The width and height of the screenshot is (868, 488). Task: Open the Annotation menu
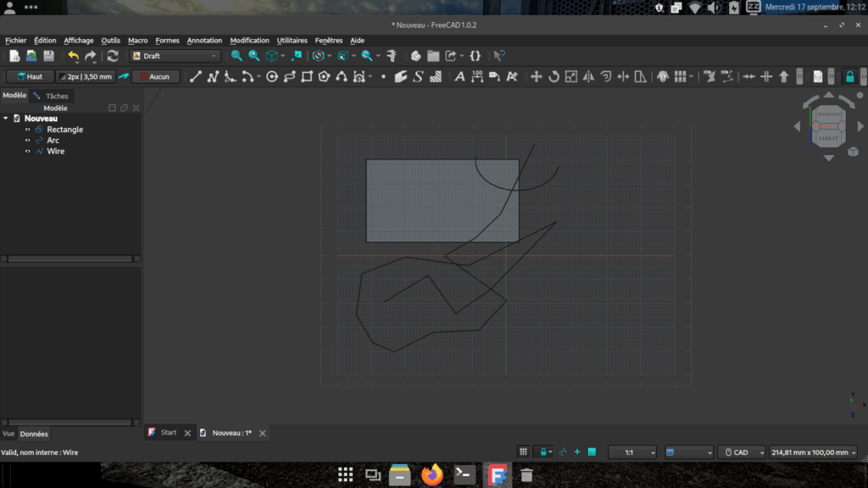tap(204, 41)
